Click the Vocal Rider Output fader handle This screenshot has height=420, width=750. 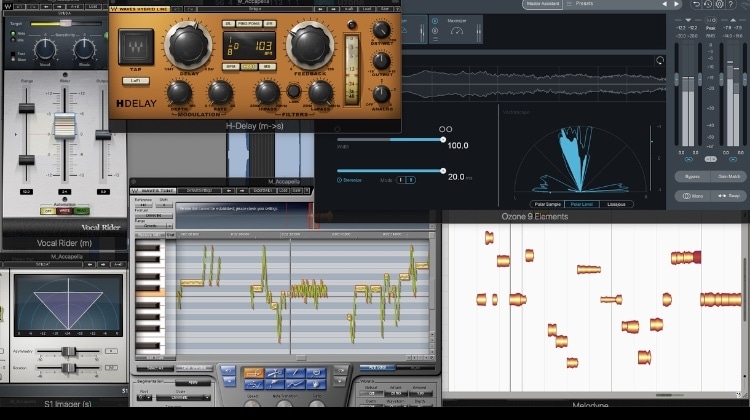[x=103, y=135]
